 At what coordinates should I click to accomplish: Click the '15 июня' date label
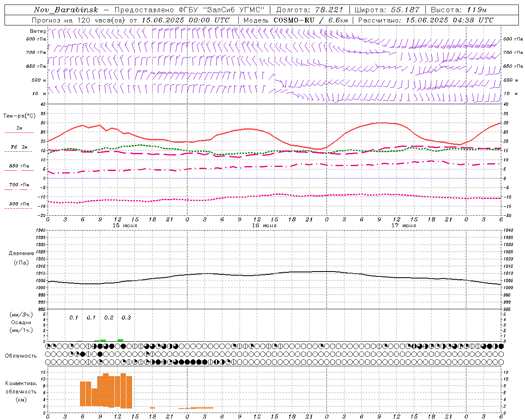pyautogui.click(x=125, y=225)
